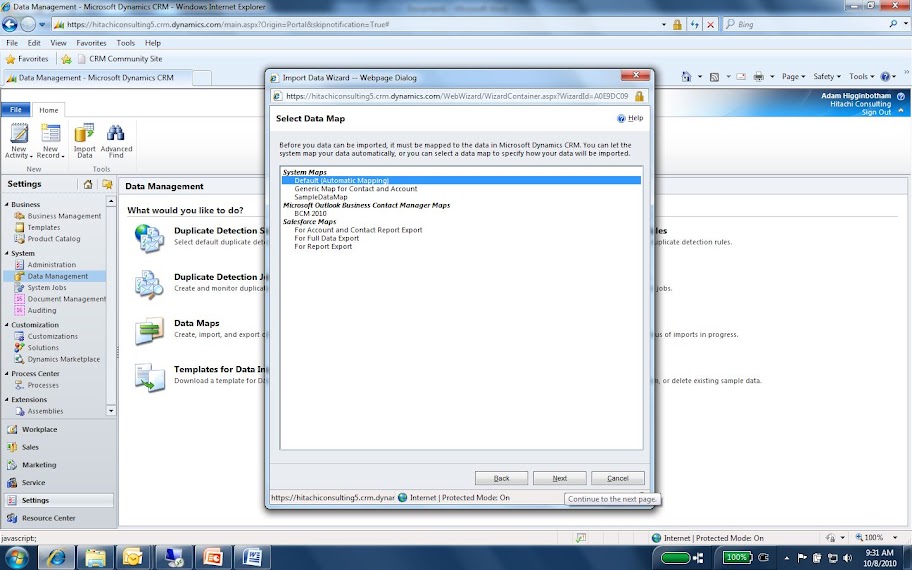
Task: Open PowerPoint from the taskbar
Action: point(213,558)
